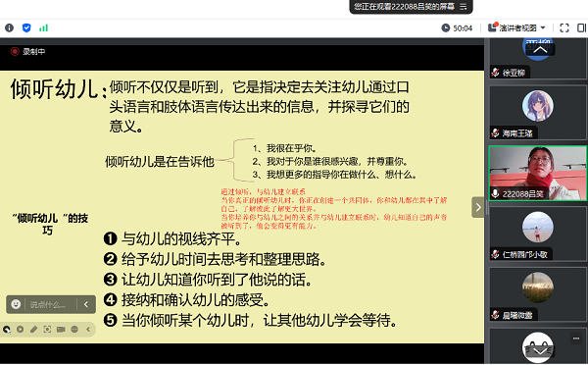Click the round minus icon in slide toolbar

pyautogui.click(x=74, y=330)
